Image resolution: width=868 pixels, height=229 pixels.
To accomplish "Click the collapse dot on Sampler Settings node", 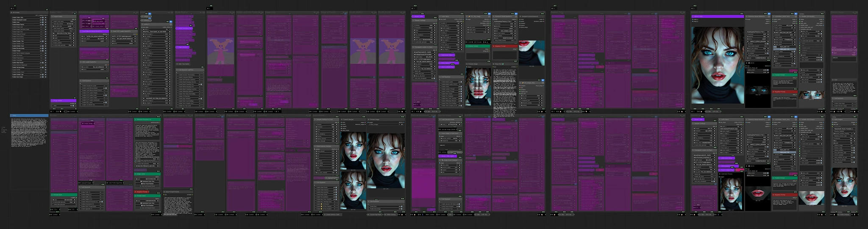I will click(413, 20).
